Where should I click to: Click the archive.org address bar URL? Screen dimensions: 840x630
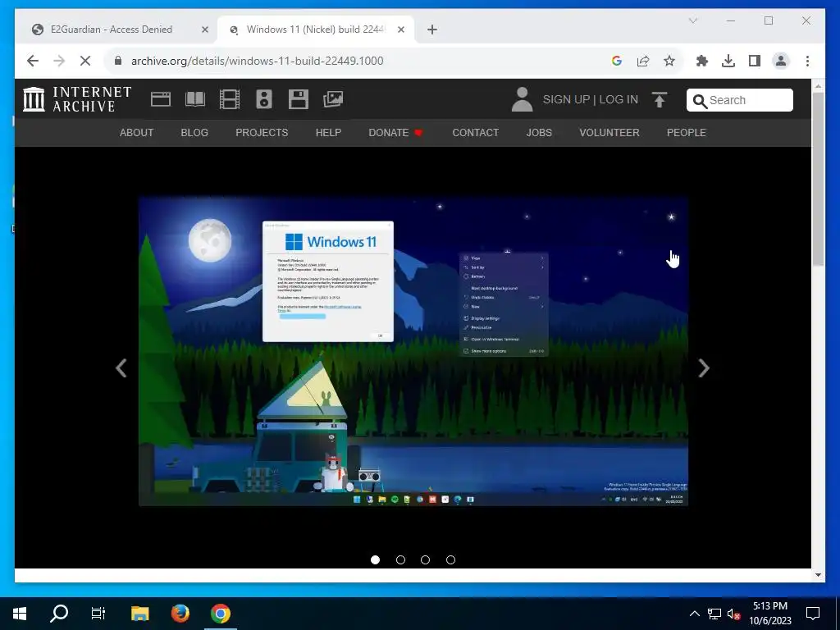coord(257,61)
